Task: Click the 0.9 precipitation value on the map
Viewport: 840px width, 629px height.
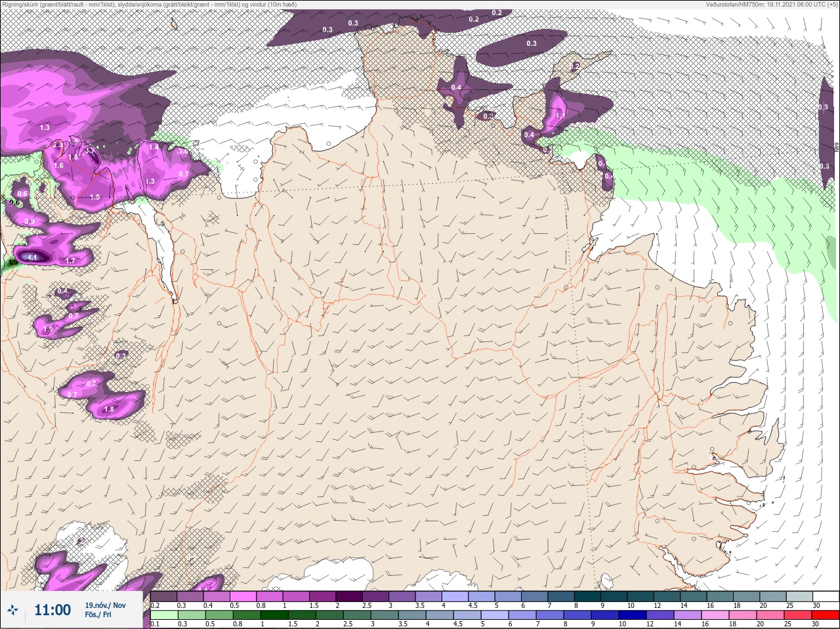Action: pyautogui.click(x=30, y=221)
